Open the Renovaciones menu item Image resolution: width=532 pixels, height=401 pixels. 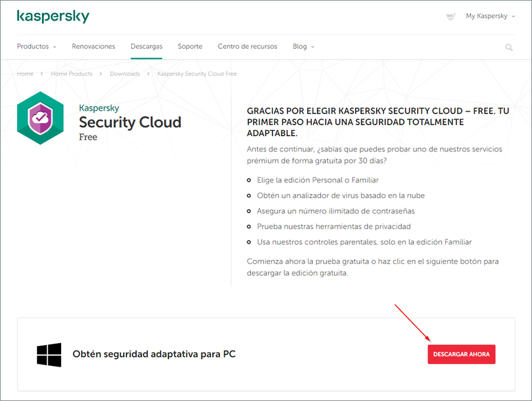[x=93, y=47]
